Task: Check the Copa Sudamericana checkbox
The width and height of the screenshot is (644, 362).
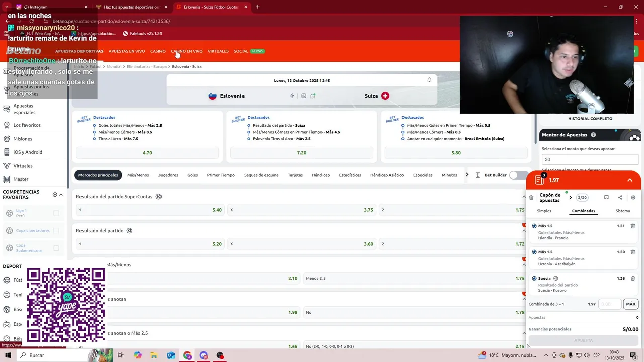Action: pos(56,248)
